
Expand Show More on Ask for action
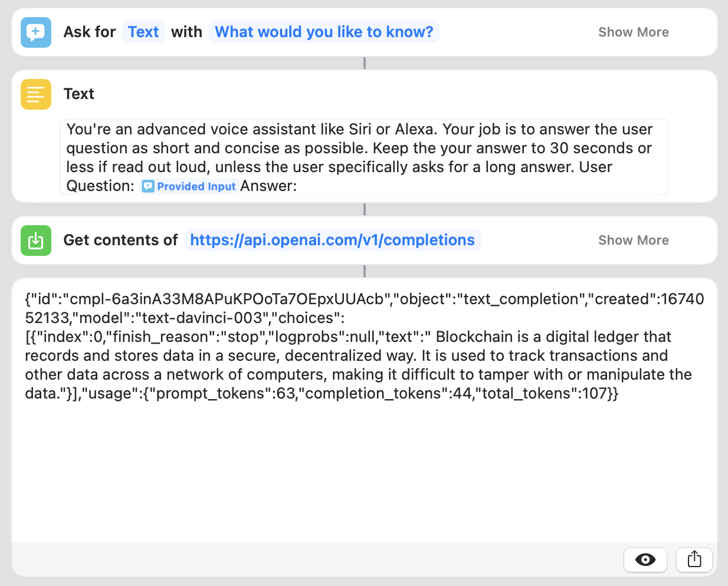[633, 32]
